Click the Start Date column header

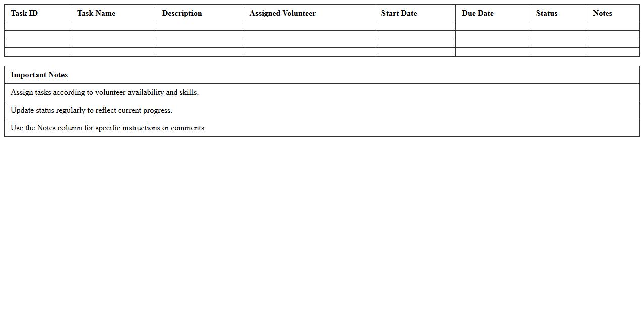point(399,13)
